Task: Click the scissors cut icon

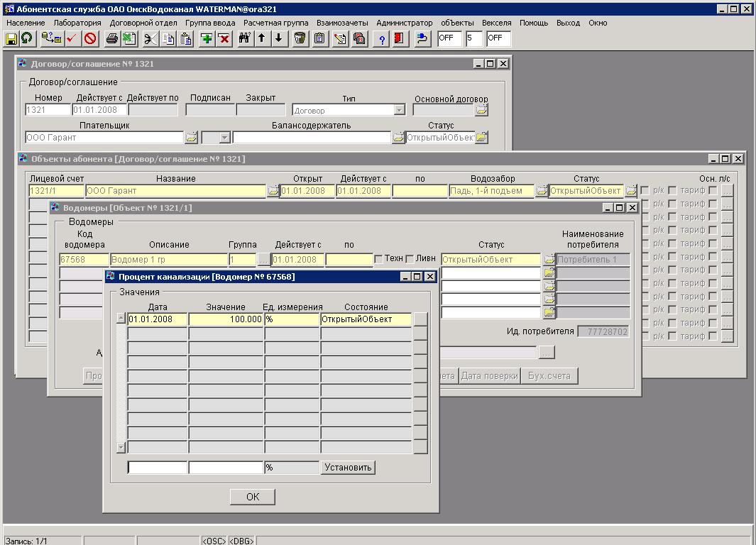Action: (x=150, y=38)
